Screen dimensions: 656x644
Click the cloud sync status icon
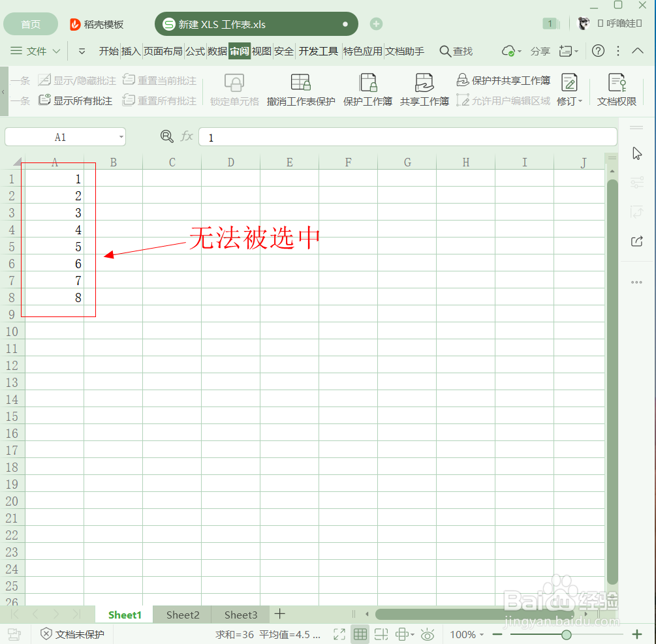(x=508, y=51)
